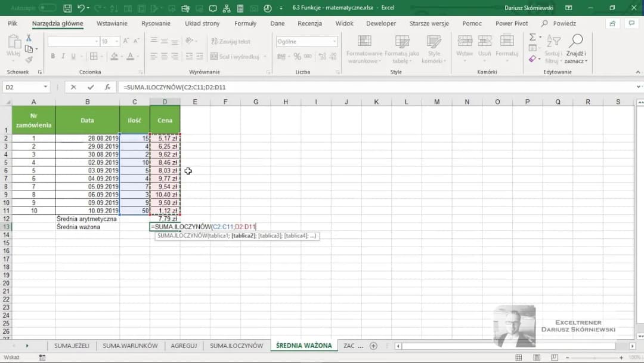Click the Save icon in the title bar

67,8
